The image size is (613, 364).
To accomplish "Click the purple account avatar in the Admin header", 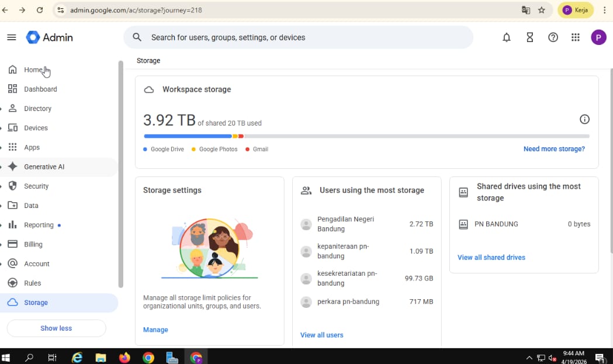I will pos(598,37).
